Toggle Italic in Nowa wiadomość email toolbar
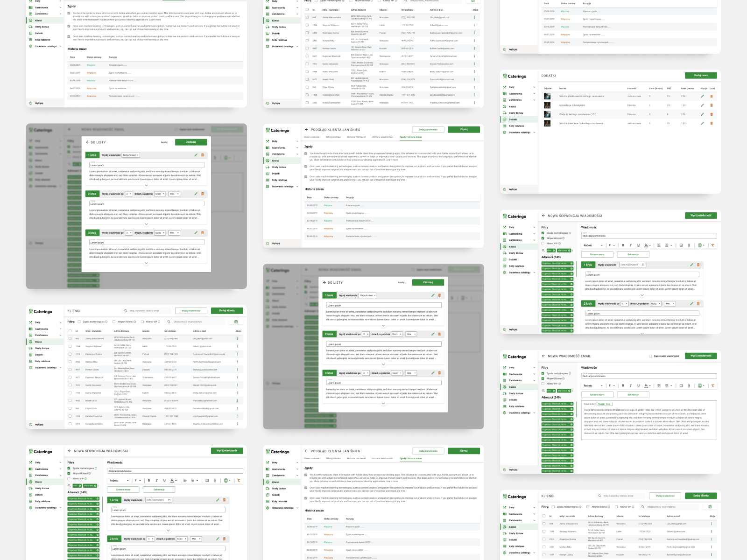Screen dimensions: 747x560 pyautogui.click(x=630, y=385)
